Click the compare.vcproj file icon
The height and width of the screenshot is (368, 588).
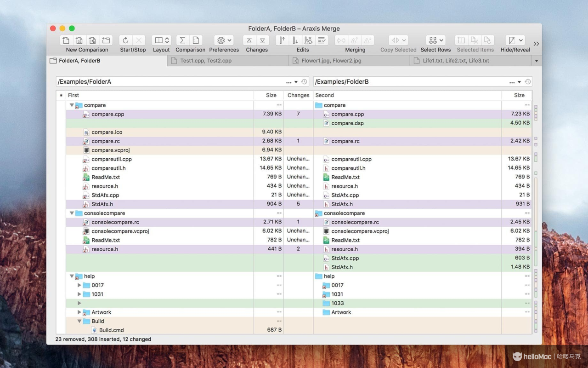coord(86,150)
